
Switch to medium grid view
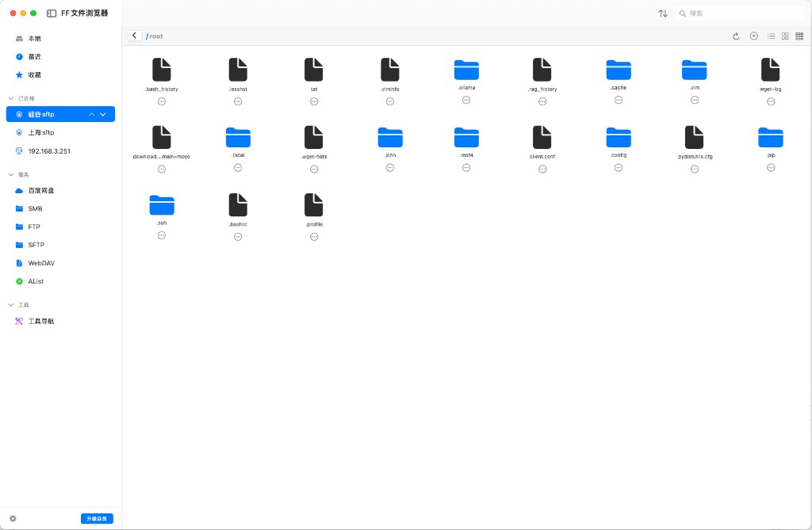[x=785, y=36]
